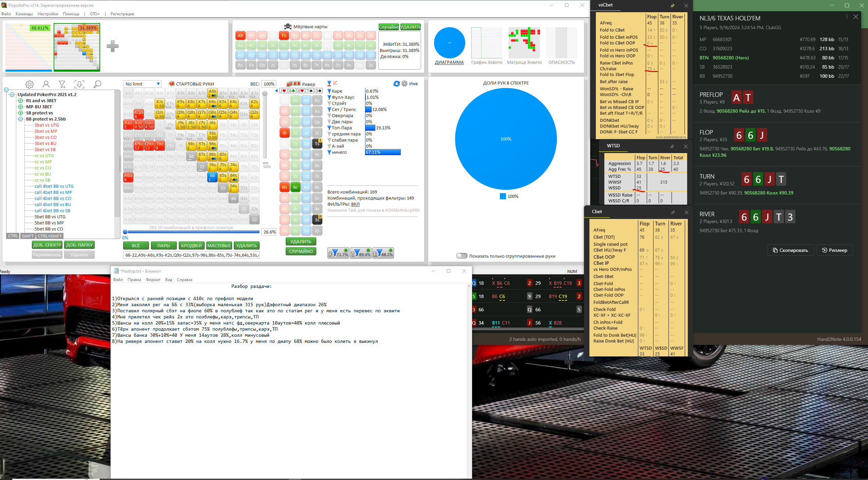
Task: Open the Формат menu in Notepad
Action: click(153, 280)
